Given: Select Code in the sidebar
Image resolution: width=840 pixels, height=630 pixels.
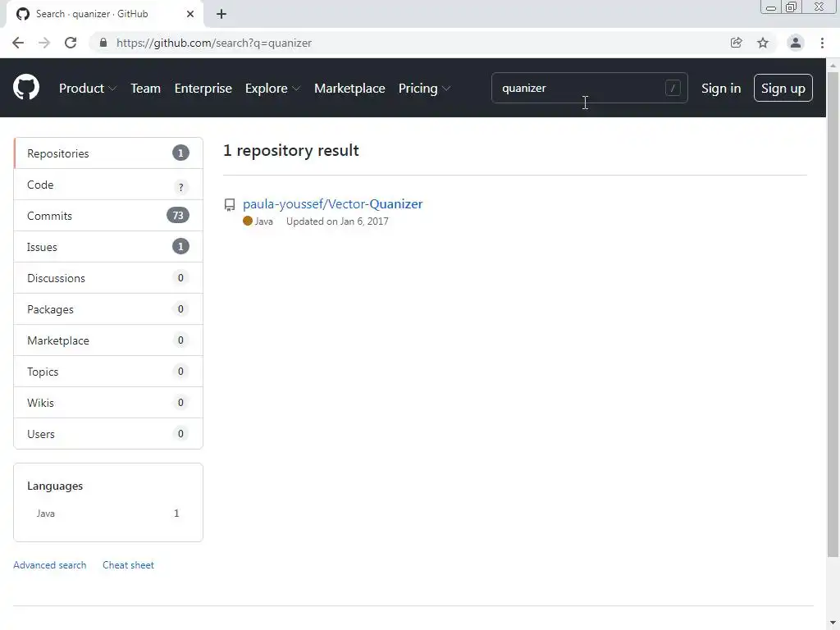Looking at the screenshot, I should click(x=108, y=185).
